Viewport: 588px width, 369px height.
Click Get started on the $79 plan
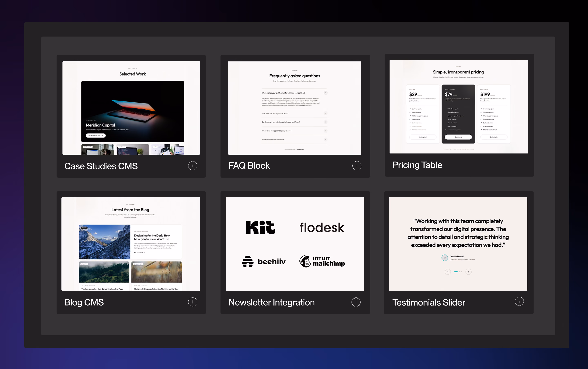458,137
